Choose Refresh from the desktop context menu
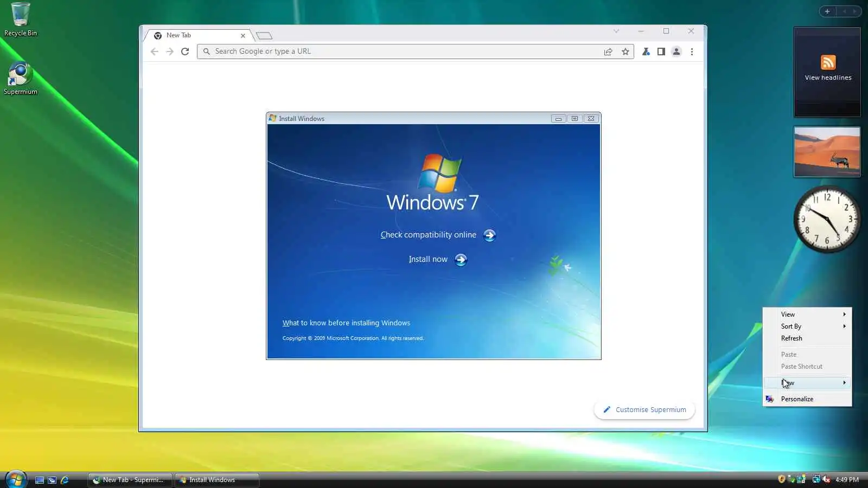The image size is (868, 488). pyautogui.click(x=807, y=338)
